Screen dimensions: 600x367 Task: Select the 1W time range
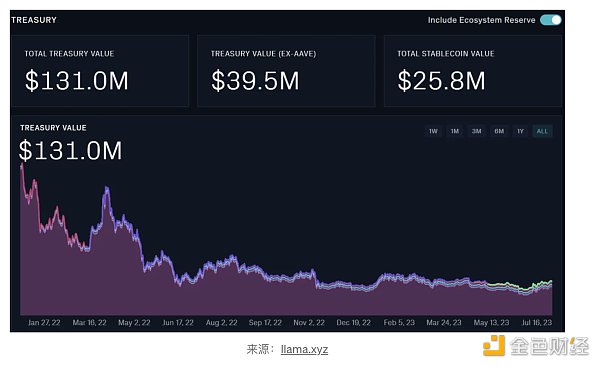pyautogui.click(x=433, y=131)
